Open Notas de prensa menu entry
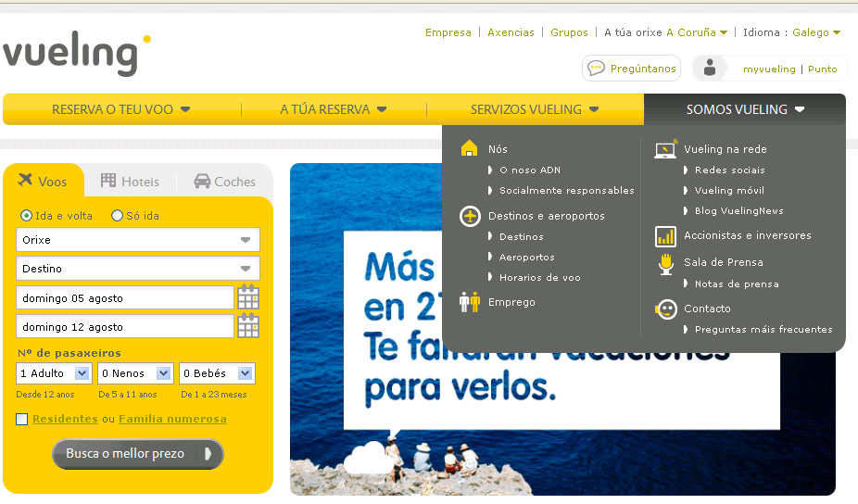 tap(737, 284)
